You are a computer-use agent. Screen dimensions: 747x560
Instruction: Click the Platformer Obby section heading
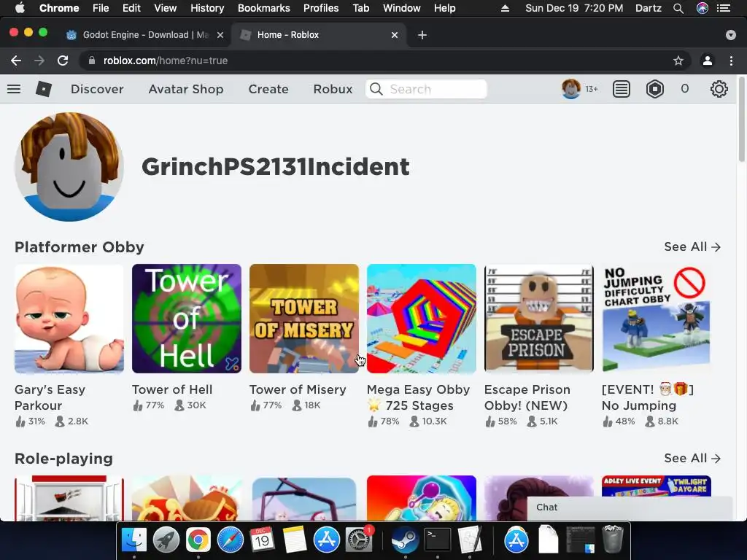79,247
